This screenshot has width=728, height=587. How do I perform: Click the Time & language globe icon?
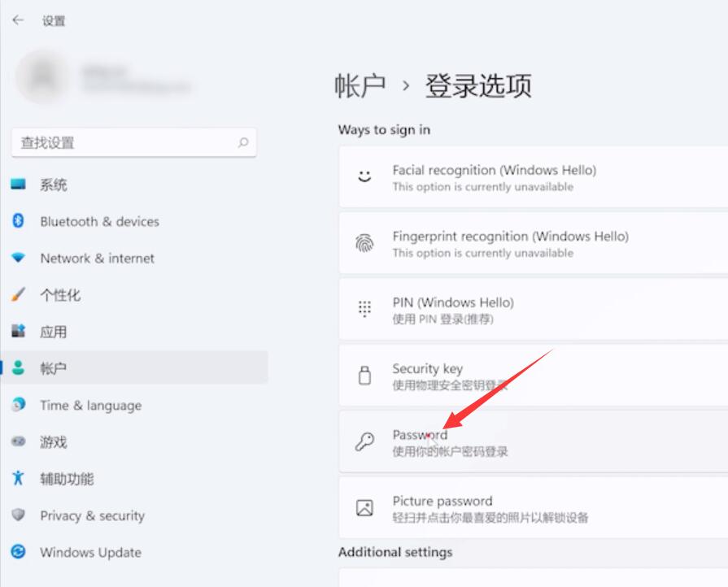point(18,404)
